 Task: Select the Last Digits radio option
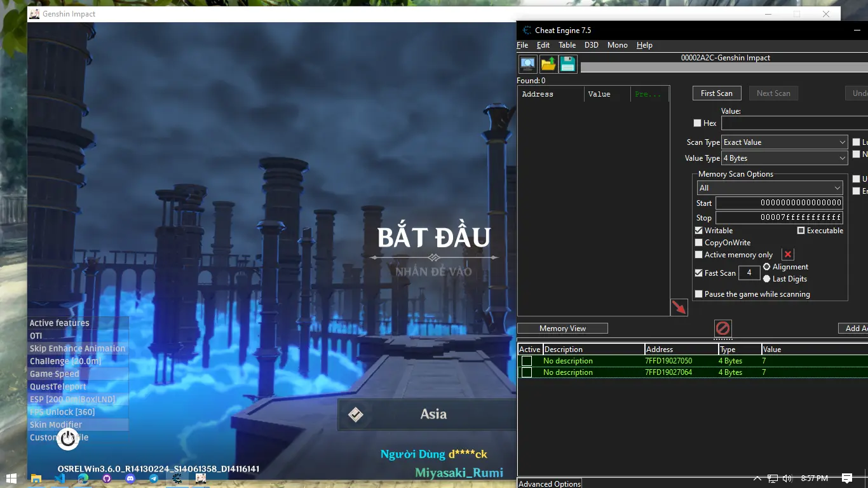coord(767,279)
